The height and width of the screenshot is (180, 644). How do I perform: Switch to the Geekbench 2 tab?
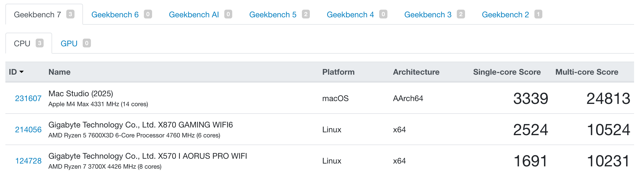[x=512, y=14]
